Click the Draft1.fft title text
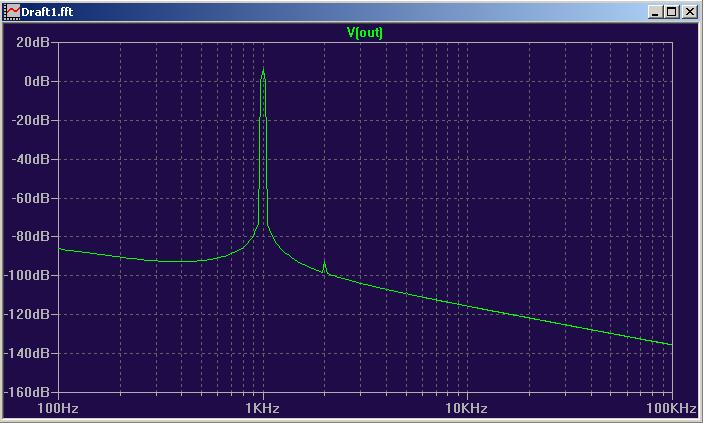This screenshot has width=703, height=423. pos(47,12)
